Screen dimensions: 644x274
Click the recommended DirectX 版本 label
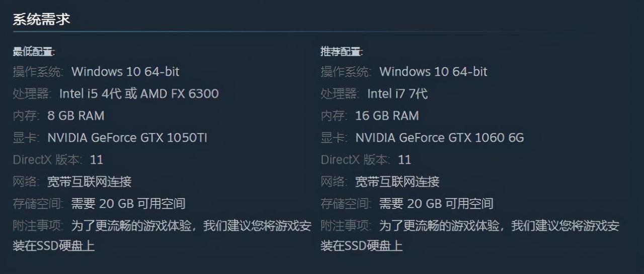tap(356, 160)
